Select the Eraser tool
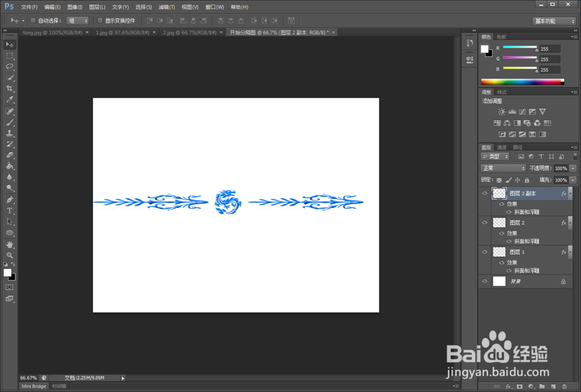Image resolution: width=581 pixels, height=392 pixels. pos(10,155)
